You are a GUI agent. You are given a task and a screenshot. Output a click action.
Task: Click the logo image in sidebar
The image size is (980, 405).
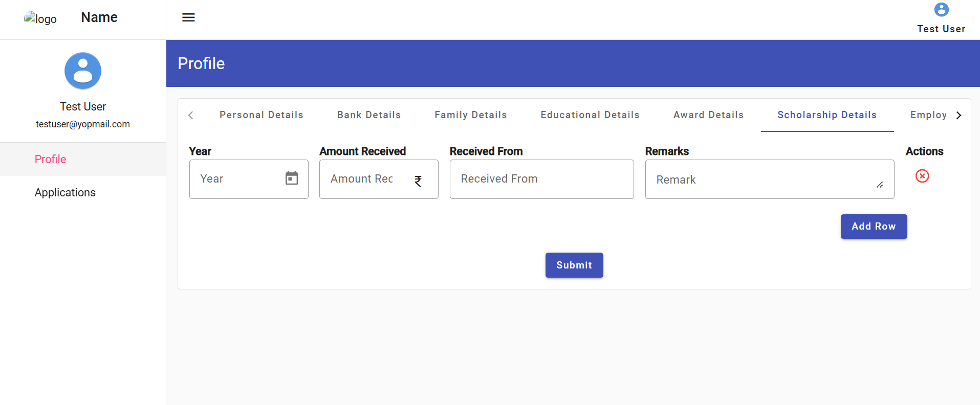pos(40,18)
